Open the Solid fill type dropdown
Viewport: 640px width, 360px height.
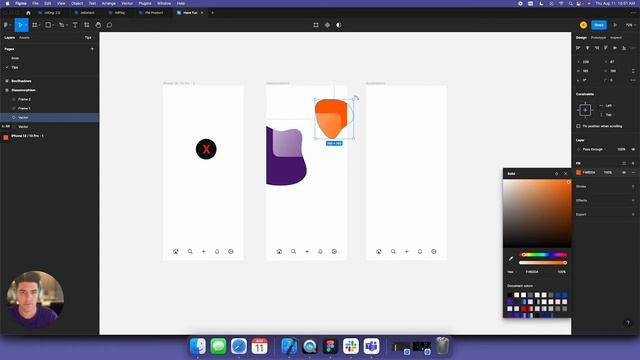[513, 174]
